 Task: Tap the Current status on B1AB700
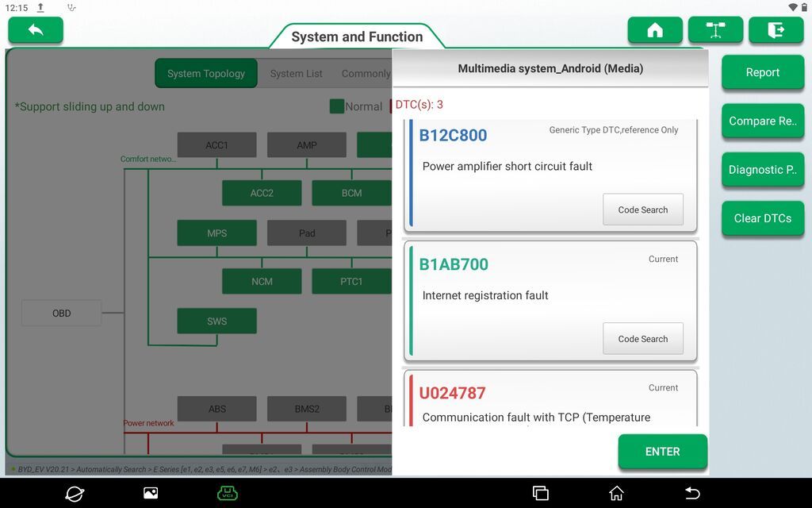663,260
